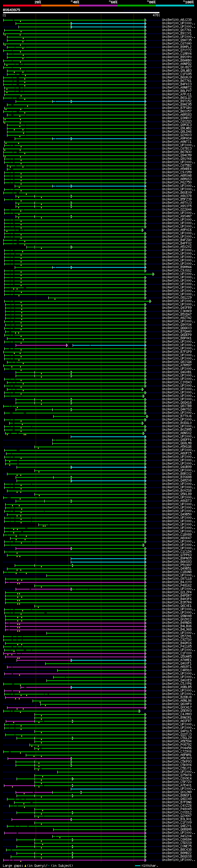Select the UniRef100_C3KHK9 label
This screenshot has height=868, width=197.
(x=177, y=311)
